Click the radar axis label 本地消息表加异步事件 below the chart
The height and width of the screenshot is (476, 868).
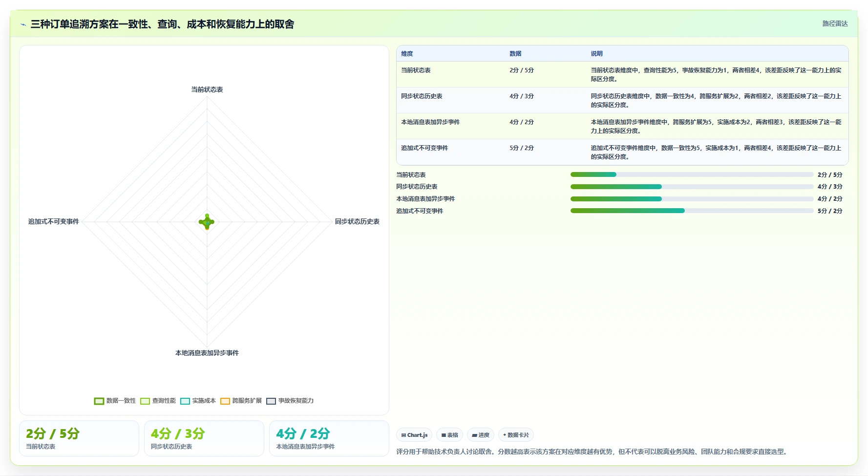pyautogui.click(x=207, y=353)
